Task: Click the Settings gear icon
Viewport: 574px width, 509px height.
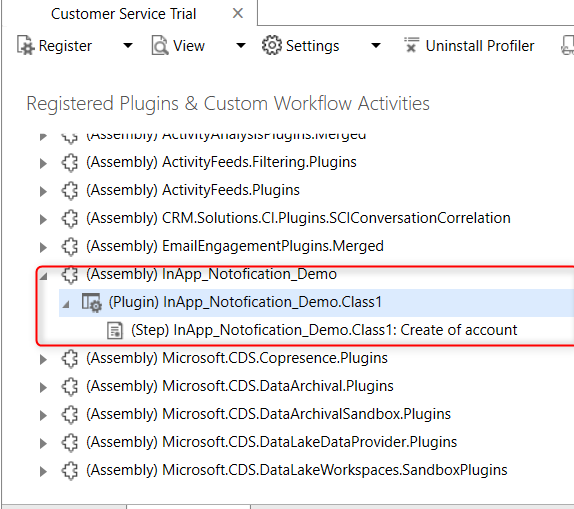Action: [x=272, y=45]
